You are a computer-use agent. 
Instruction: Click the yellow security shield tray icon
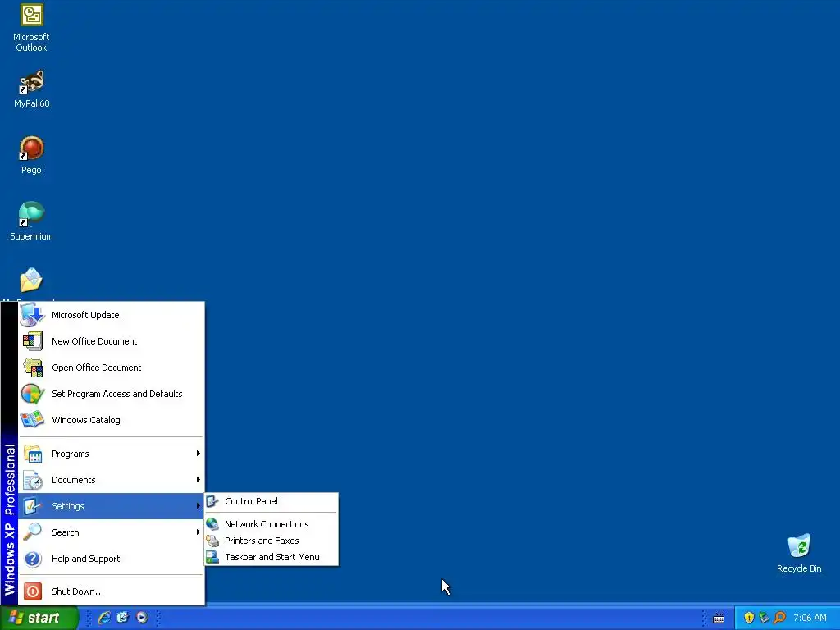tap(749, 618)
